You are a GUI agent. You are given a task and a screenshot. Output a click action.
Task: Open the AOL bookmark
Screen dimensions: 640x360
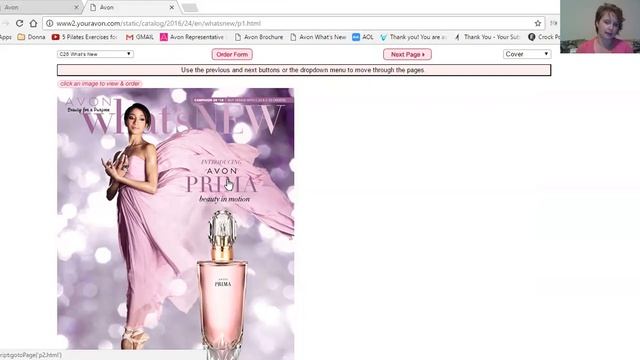click(363, 37)
